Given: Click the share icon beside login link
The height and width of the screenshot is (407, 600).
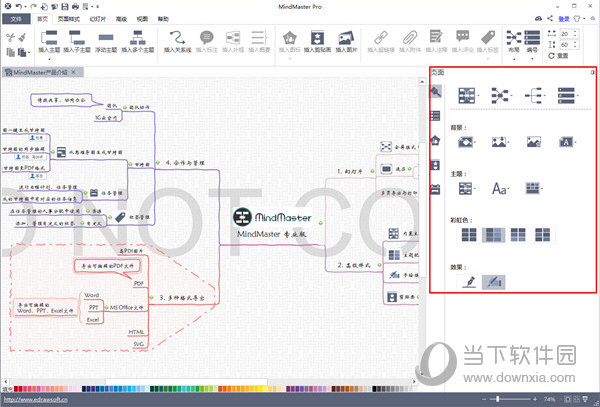Looking at the screenshot, I should 550,18.
